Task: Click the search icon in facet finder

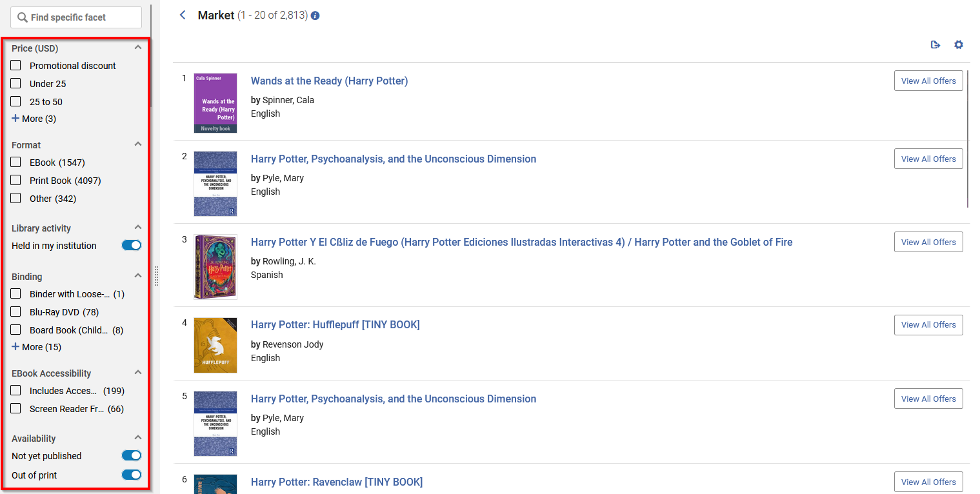Action: pos(23,17)
